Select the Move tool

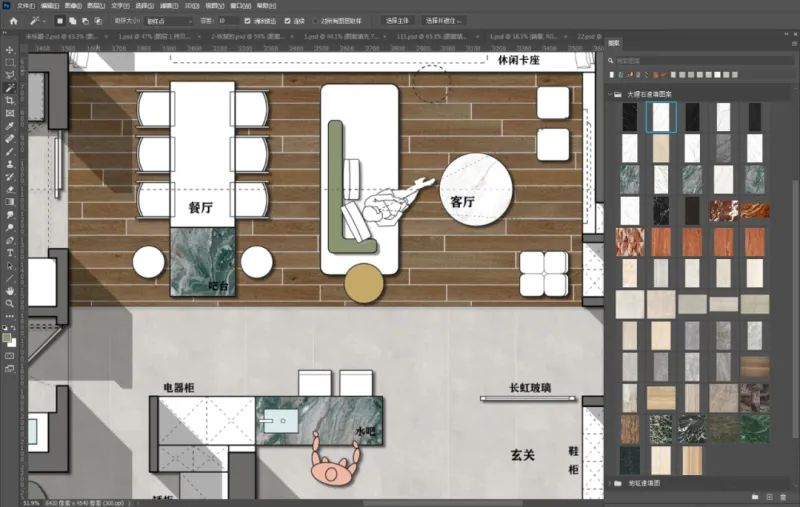[9, 49]
